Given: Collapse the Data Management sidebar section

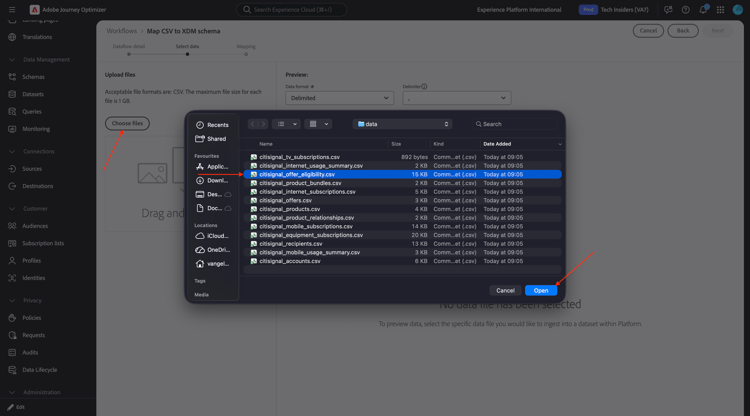Looking at the screenshot, I should coord(12,60).
